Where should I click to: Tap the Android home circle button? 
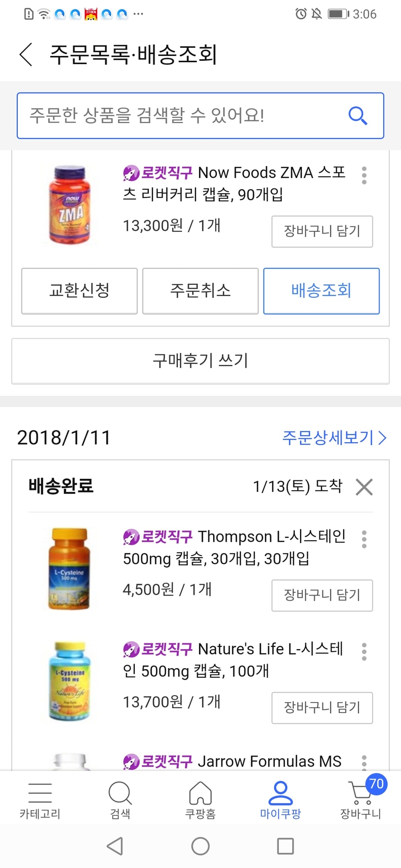pyautogui.click(x=200, y=846)
